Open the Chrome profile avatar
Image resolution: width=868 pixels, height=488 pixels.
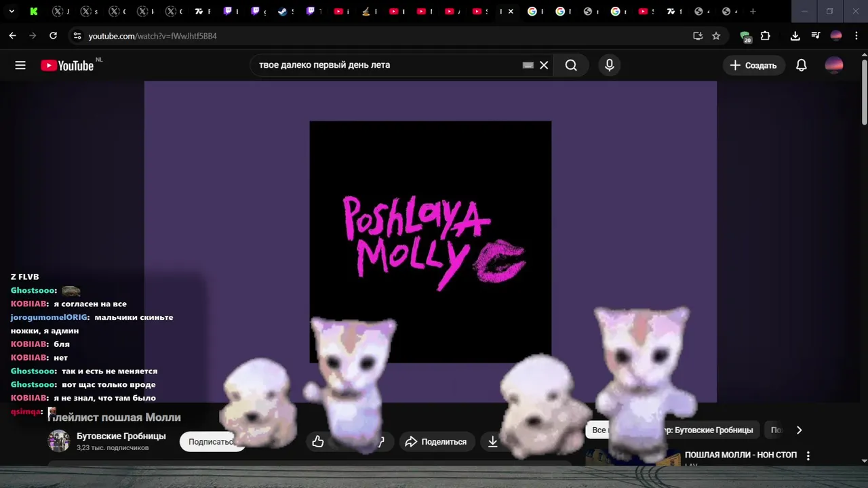click(836, 36)
